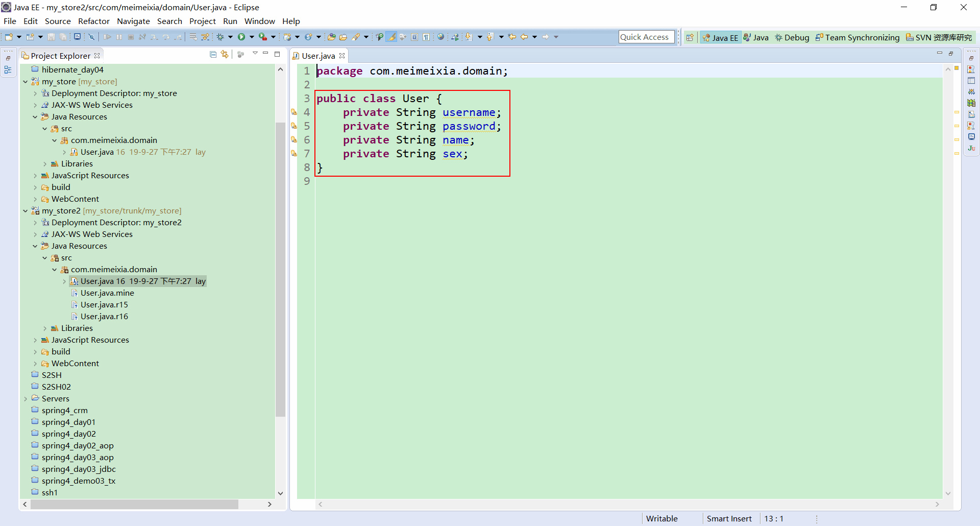Click the New file toolbar icon
Screen dimensions: 980x526
(9, 37)
